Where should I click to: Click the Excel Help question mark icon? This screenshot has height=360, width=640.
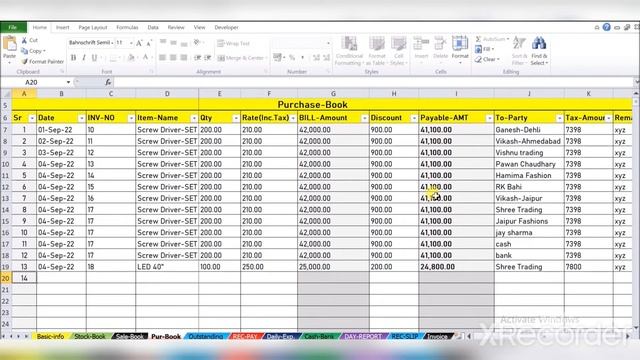click(x=607, y=27)
